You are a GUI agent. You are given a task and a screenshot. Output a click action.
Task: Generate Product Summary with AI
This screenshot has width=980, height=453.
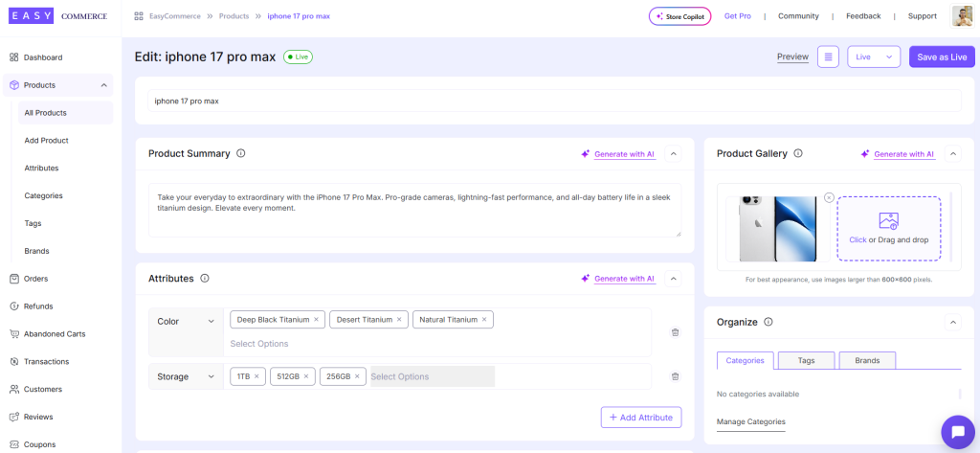click(x=618, y=154)
